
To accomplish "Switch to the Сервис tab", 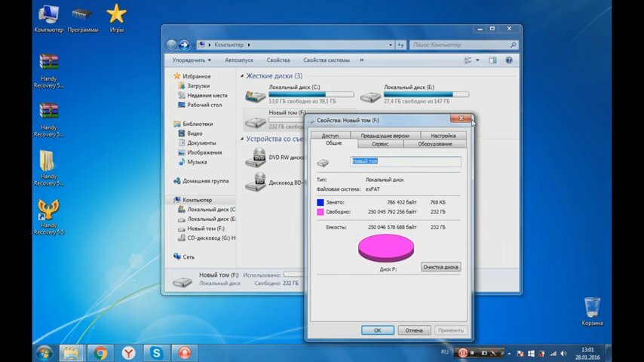I will (x=380, y=144).
